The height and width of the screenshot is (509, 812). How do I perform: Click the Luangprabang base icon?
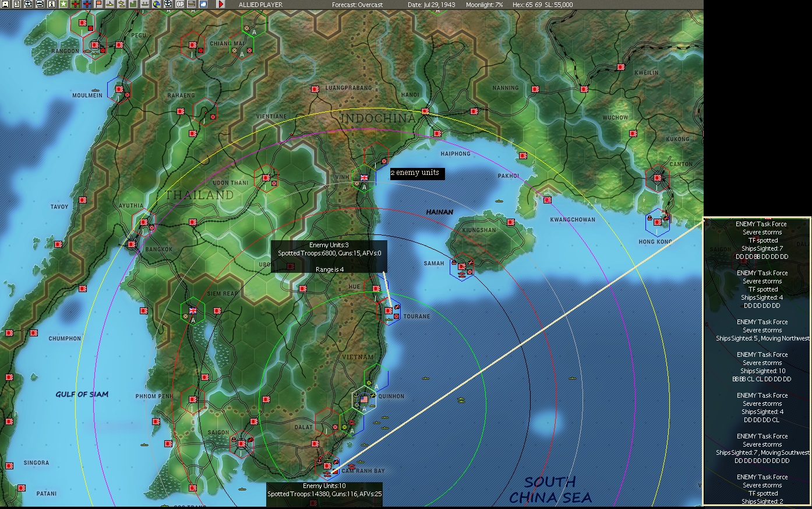coord(315,89)
